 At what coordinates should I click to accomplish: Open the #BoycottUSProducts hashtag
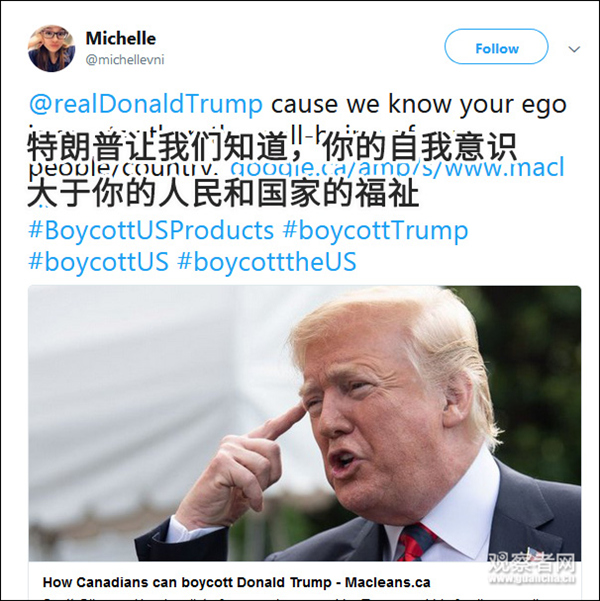pyautogui.click(x=151, y=230)
